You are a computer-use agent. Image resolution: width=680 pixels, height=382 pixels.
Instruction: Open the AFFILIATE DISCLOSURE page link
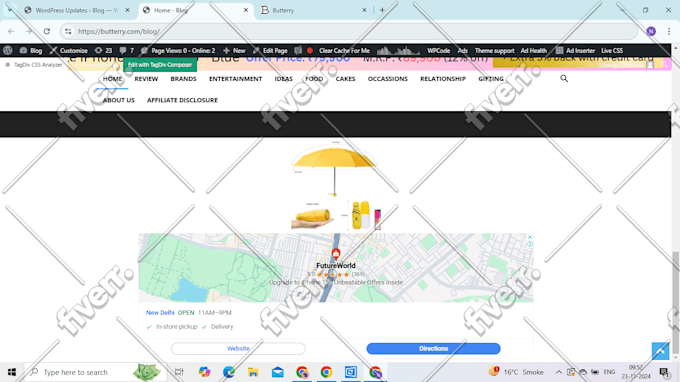pyautogui.click(x=182, y=100)
